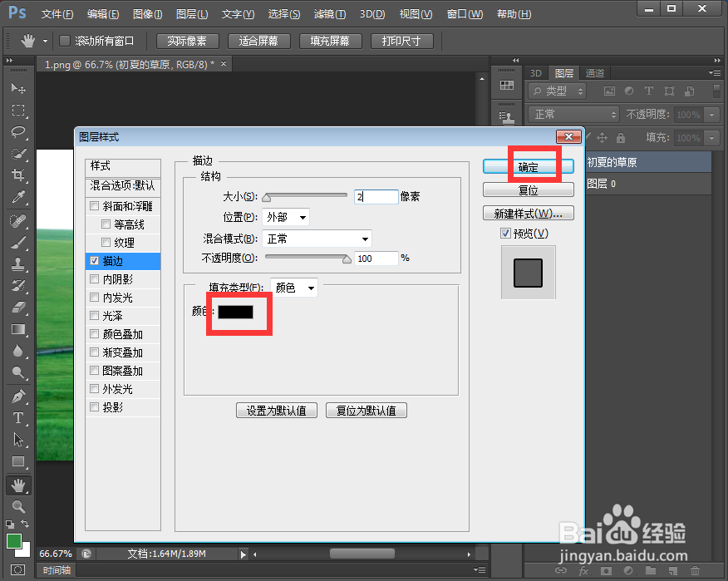728x581 pixels.
Task: Open the 位置 (Position) dropdown
Action: [x=286, y=216]
